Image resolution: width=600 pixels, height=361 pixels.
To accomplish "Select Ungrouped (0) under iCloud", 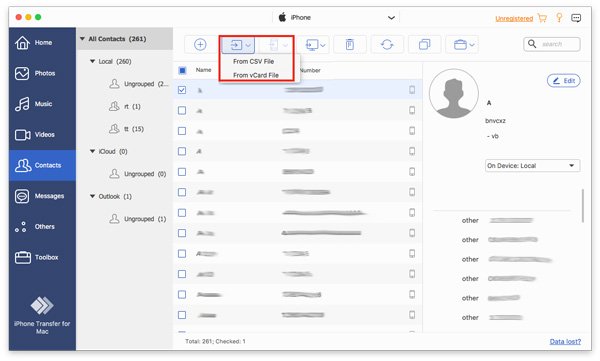I will (x=138, y=174).
